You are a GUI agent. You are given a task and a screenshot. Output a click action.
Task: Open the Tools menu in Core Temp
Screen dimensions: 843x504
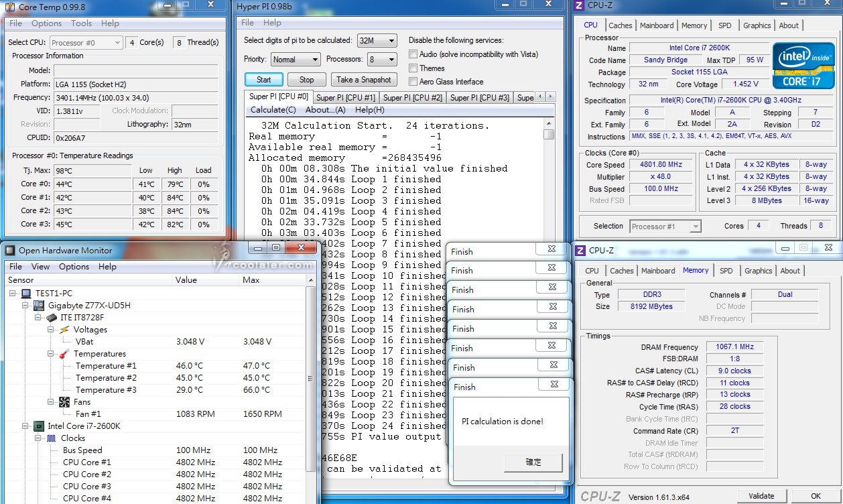(82, 23)
